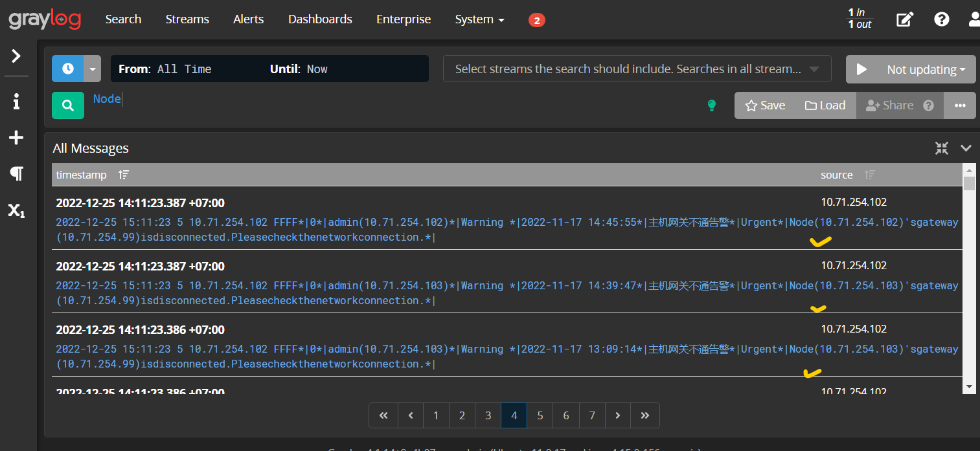The image size is (980, 451).
Task: Open the user profile icon
Action: click(974, 19)
